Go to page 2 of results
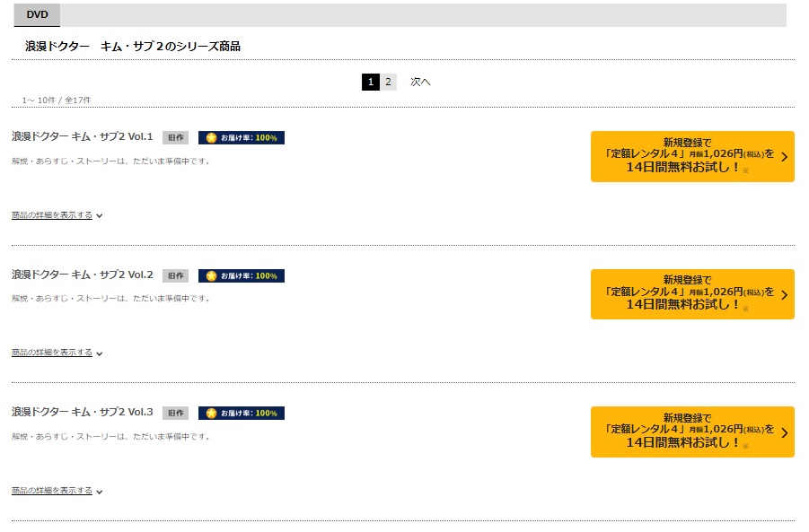 [388, 82]
